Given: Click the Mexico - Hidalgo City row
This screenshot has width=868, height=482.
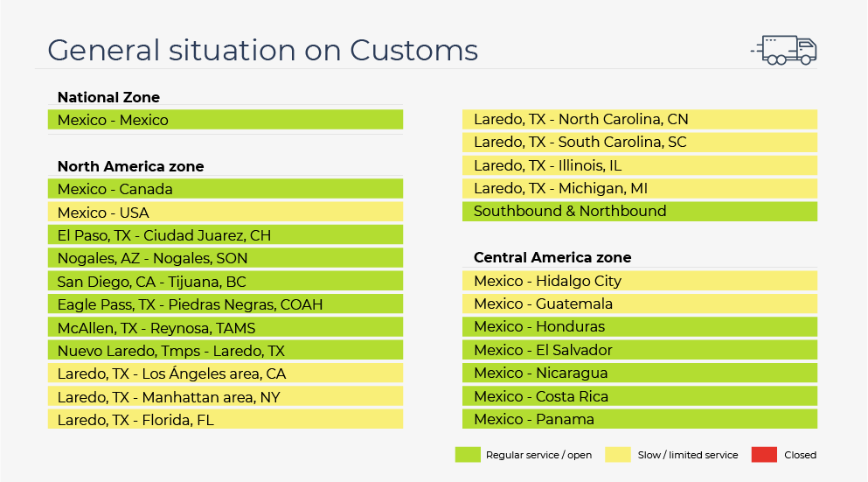Looking at the screenshot, I should 640,281.
